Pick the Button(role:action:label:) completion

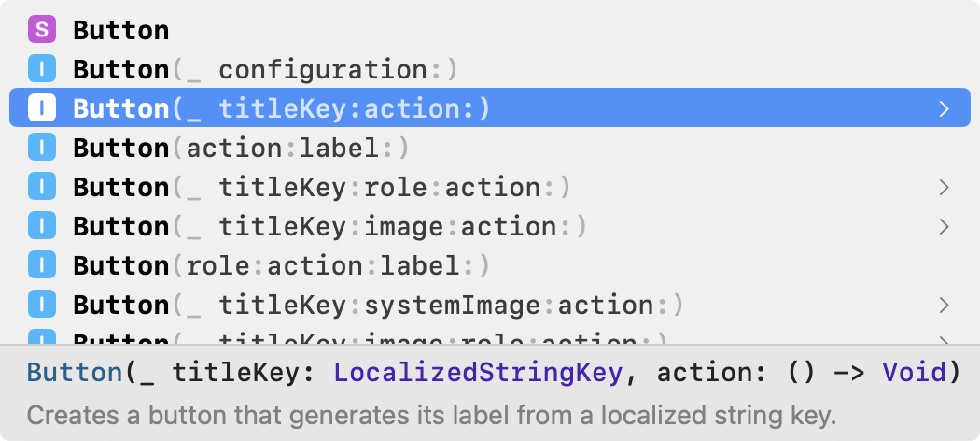coord(489,265)
